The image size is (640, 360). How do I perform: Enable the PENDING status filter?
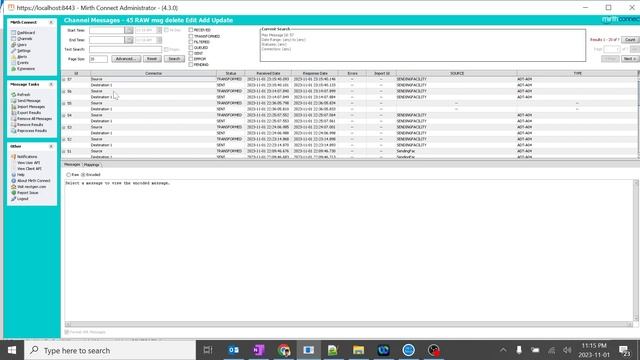[191, 64]
